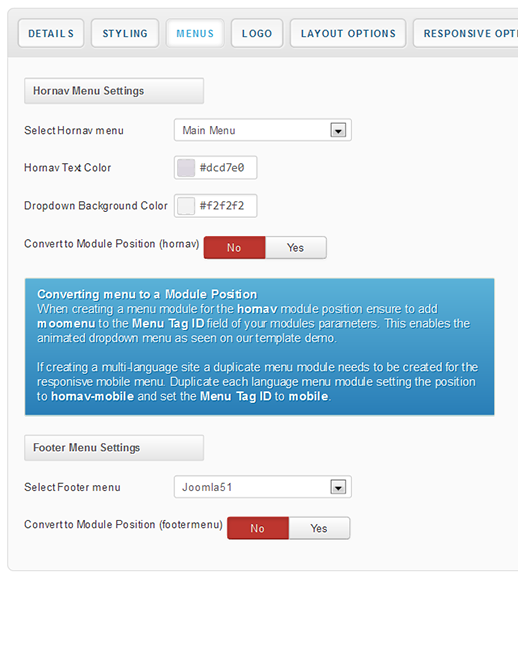
Task: Open the Details tab
Action: pos(51,33)
